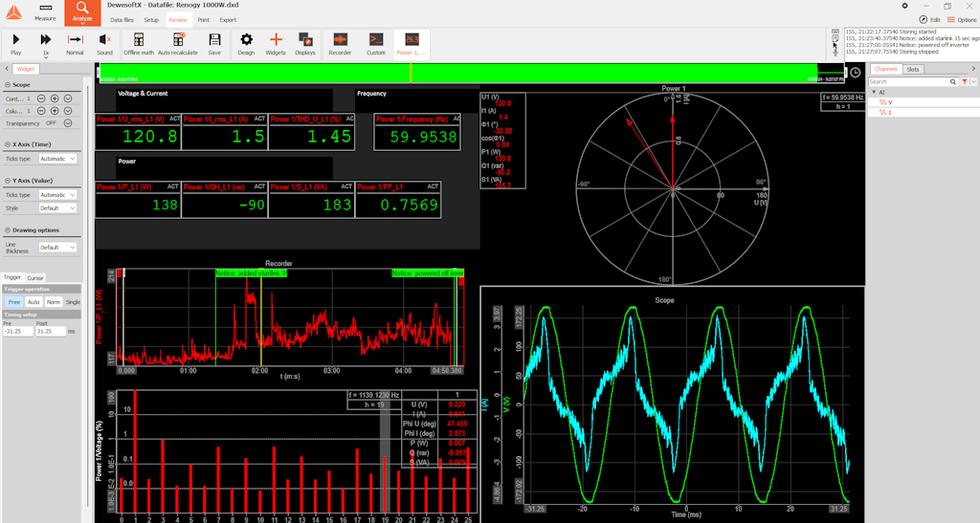
Task: Select the Widget tab
Action: (x=26, y=69)
